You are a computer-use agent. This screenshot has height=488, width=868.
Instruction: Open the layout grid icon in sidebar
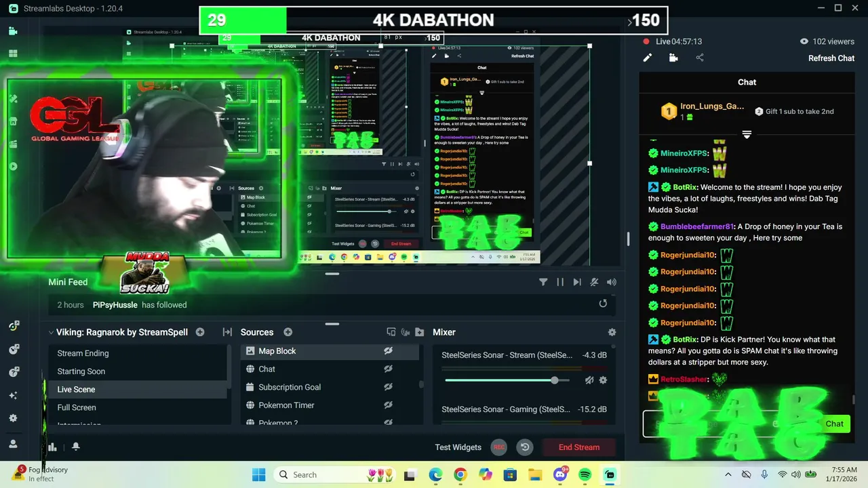13,54
